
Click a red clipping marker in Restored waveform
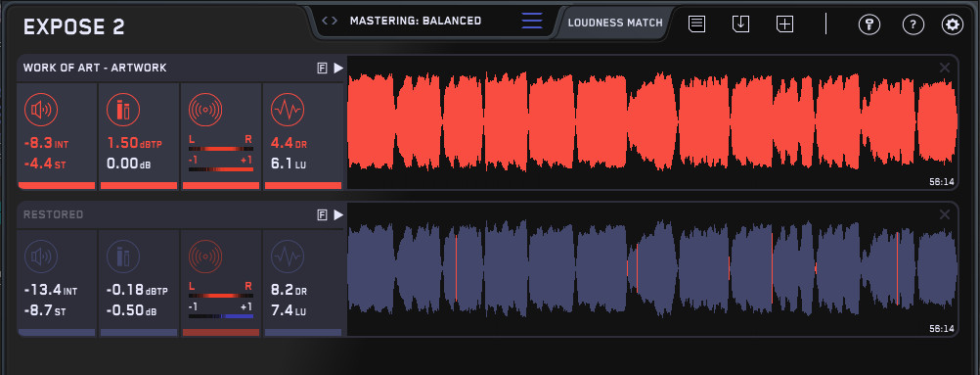click(x=456, y=267)
